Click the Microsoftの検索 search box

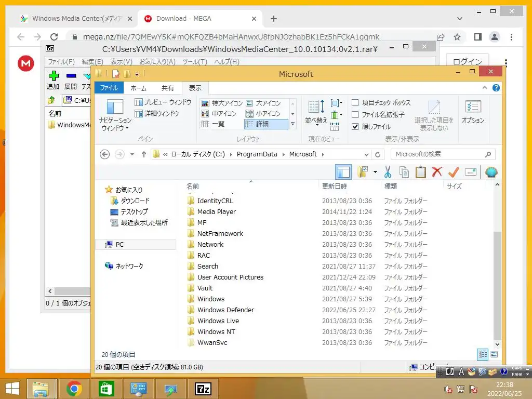(443, 154)
